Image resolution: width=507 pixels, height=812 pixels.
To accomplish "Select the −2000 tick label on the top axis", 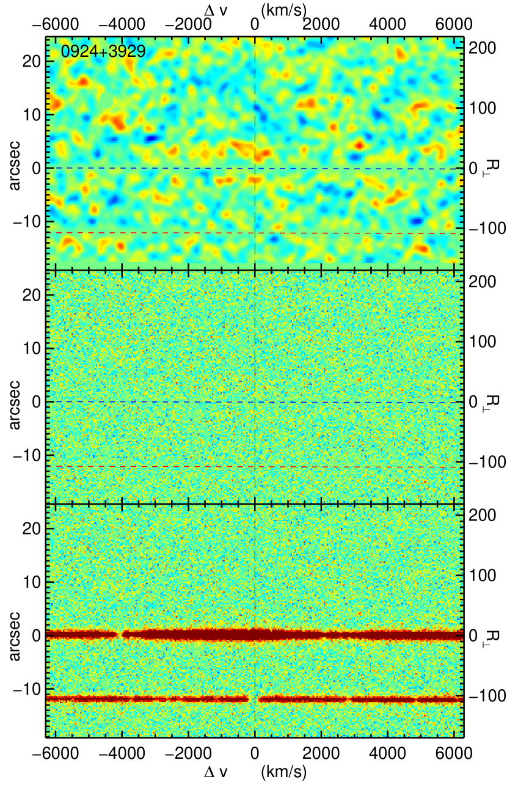I will pos(188,26).
